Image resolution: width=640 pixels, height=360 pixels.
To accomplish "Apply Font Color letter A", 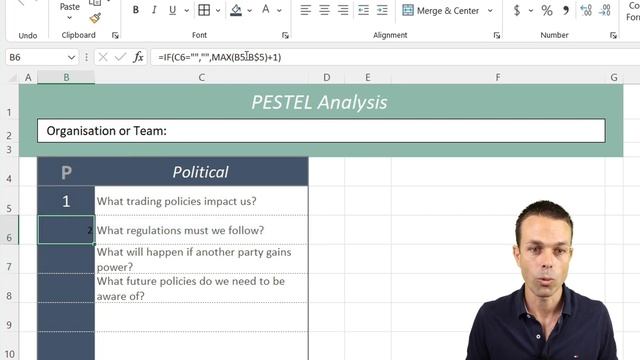I will [266, 10].
